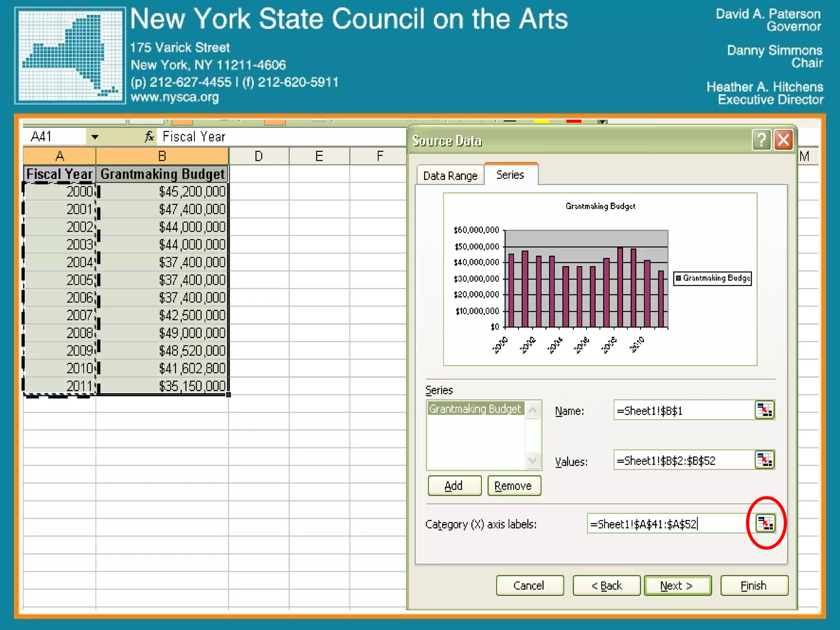Viewport: 840px width, 630px height.
Task: Click the fx insert function icon
Action: click(149, 137)
